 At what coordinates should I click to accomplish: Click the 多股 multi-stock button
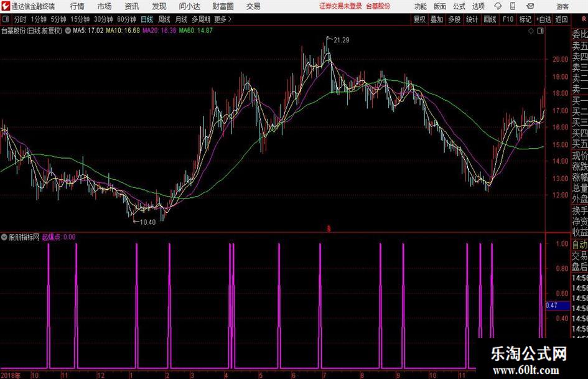[x=454, y=19]
